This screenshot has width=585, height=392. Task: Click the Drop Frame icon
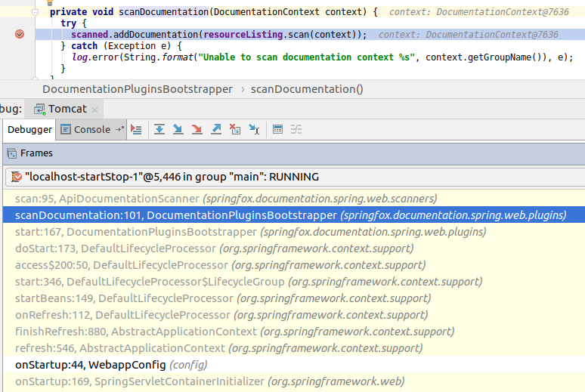(x=235, y=129)
